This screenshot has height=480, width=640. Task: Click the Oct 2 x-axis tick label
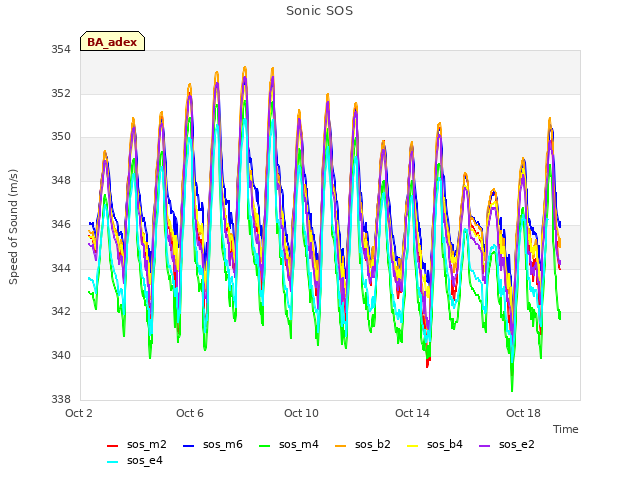79,413
